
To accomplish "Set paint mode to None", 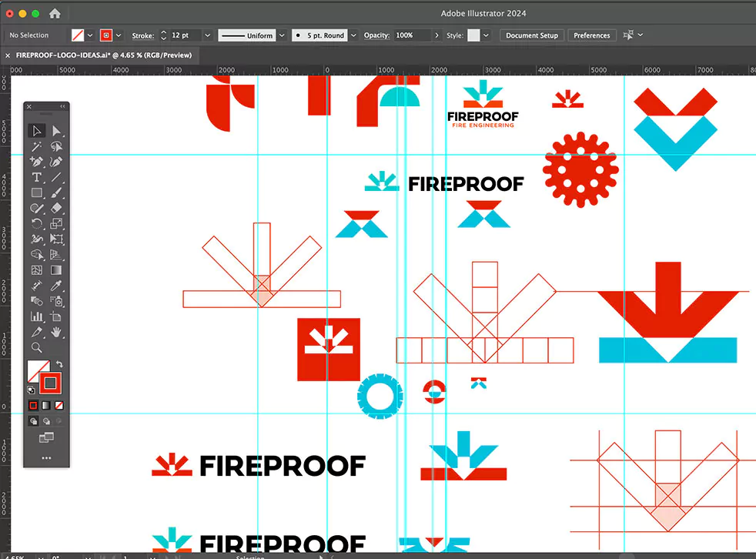I will 59,405.
